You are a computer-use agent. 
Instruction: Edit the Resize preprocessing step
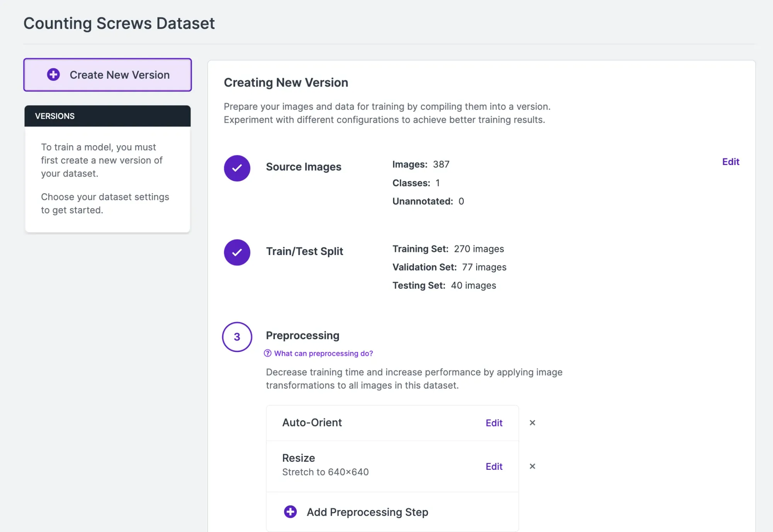tap(494, 466)
